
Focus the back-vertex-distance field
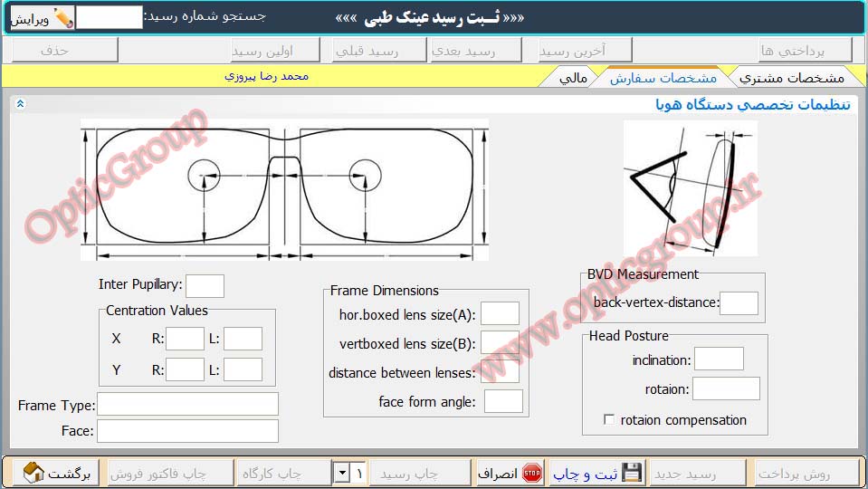click(x=739, y=303)
